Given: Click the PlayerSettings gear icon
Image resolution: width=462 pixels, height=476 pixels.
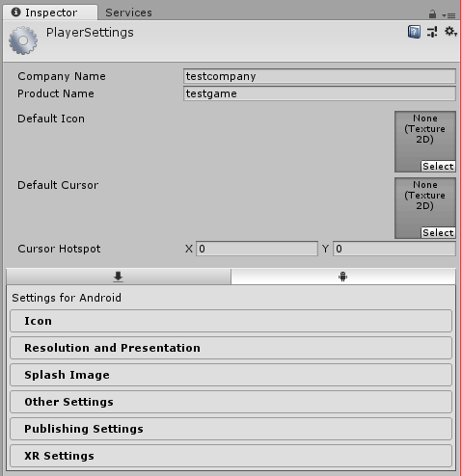Looking at the screenshot, I should (x=23, y=40).
